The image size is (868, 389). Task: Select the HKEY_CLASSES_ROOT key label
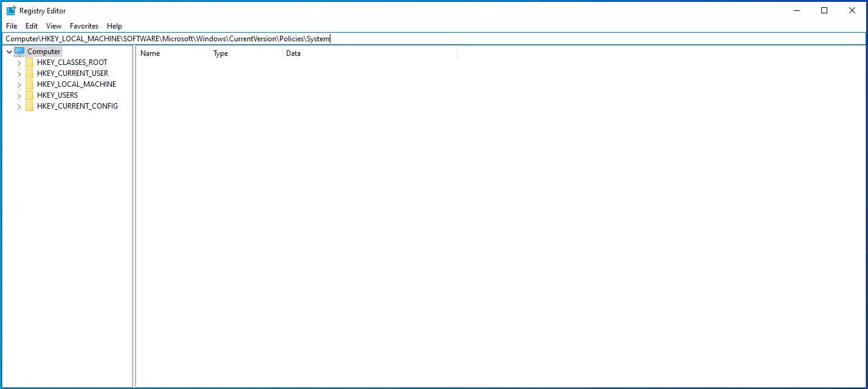pyautogui.click(x=72, y=63)
